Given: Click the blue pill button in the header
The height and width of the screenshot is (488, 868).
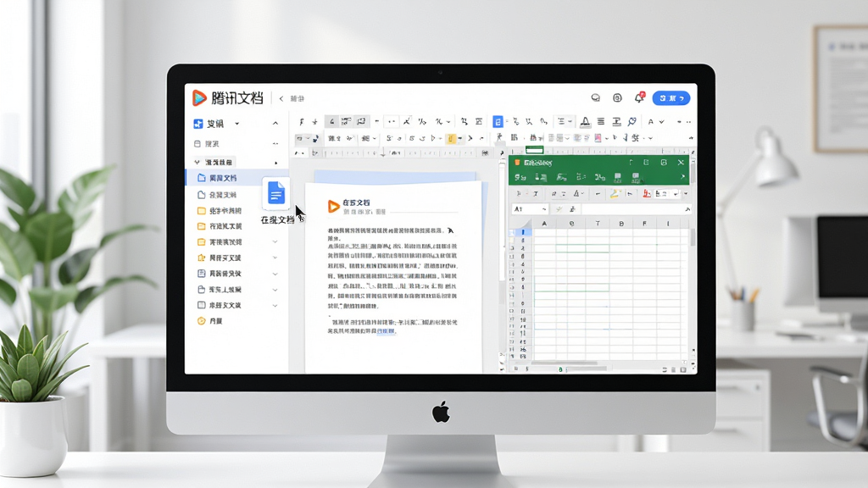Looking at the screenshot, I should [671, 98].
